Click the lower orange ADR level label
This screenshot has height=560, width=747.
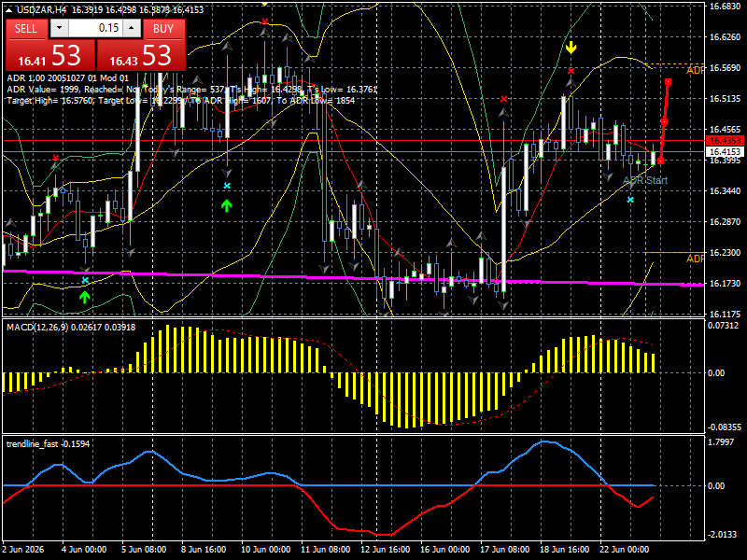coord(695,259)
